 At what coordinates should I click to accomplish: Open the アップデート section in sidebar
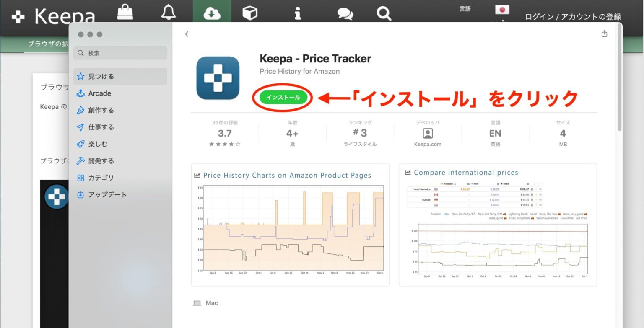(x=105, y=194)
